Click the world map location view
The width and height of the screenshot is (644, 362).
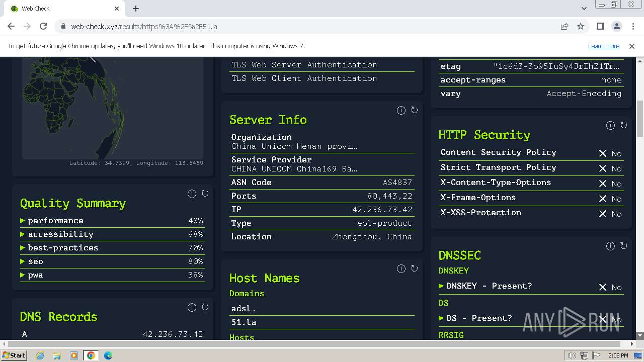(113, 107)
